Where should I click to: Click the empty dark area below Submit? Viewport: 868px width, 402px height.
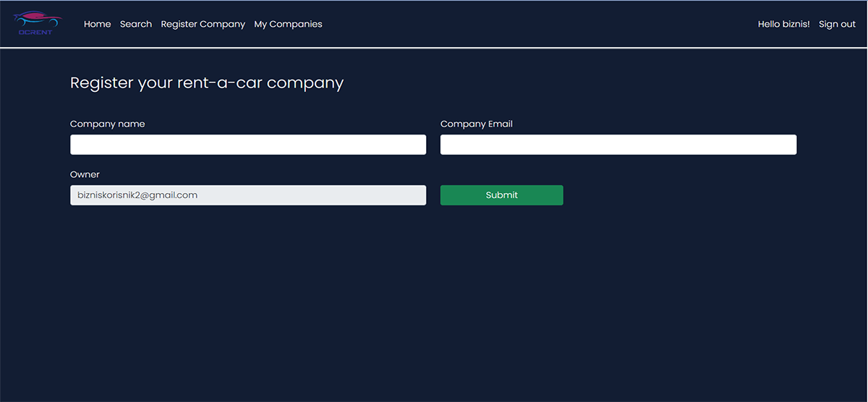pos(501,289)
